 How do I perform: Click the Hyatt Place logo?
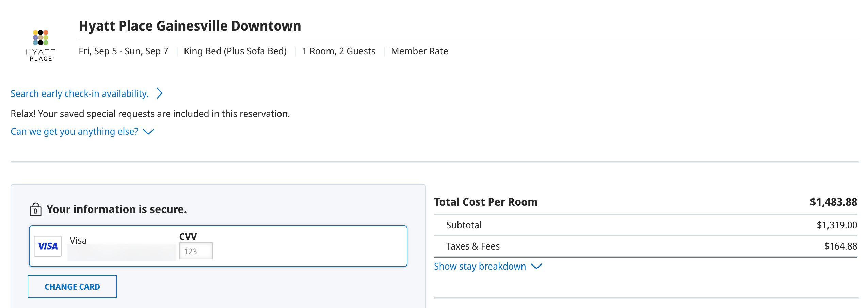40,44
